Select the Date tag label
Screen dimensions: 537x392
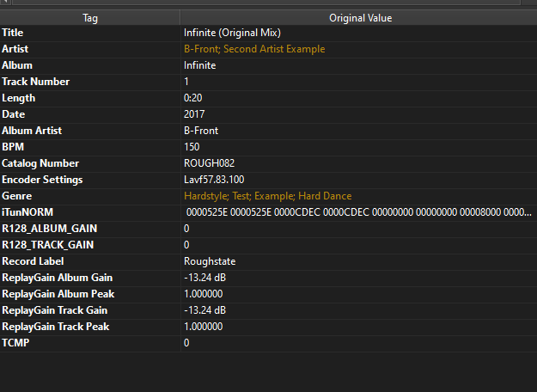[14, 114]
